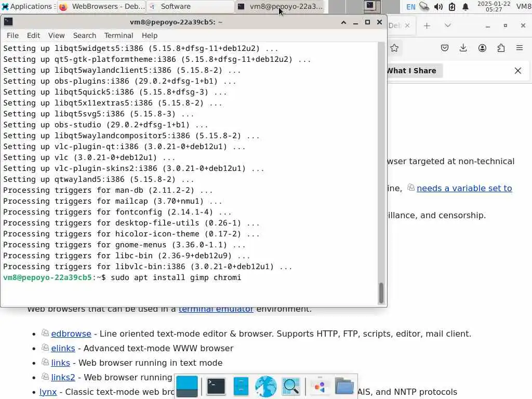Open the Terminal's Search menu
The height and width of the screenshot is (399, 532).
coord(85,35)
